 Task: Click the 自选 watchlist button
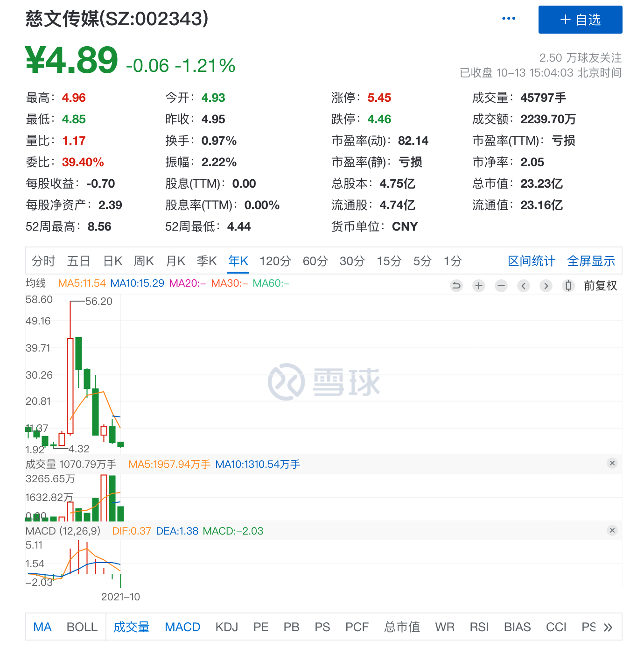[580, 20]
